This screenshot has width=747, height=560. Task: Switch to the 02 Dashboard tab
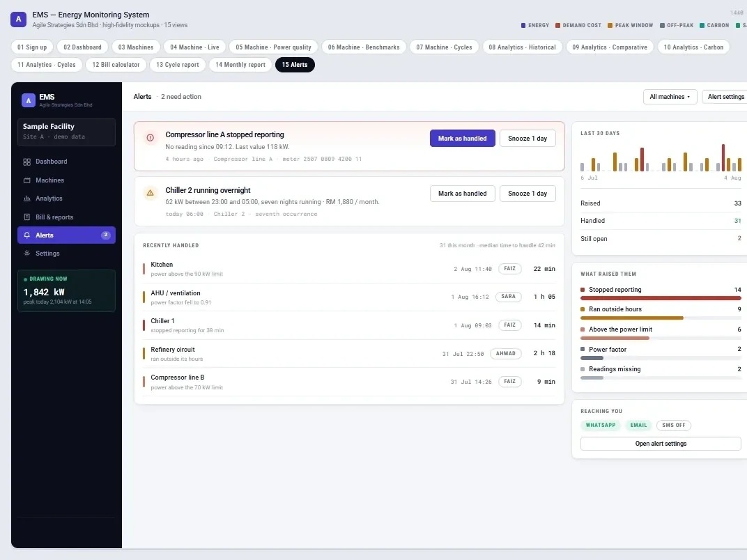(x=82, y=47)
